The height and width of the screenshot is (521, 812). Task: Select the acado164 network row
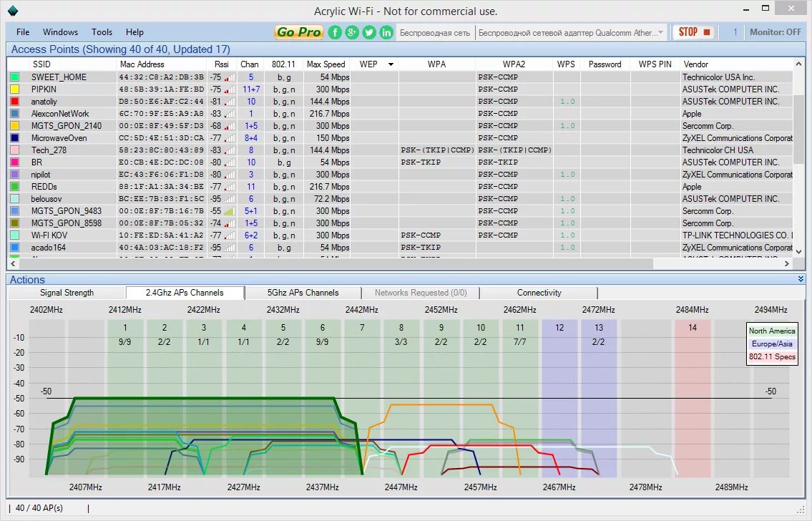[401, 248]
